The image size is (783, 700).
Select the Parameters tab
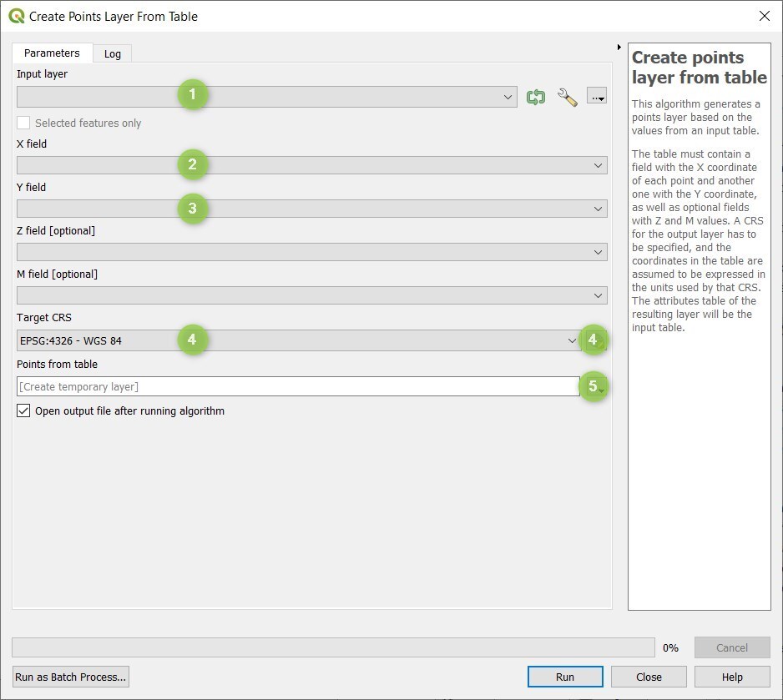pos(52,53)
